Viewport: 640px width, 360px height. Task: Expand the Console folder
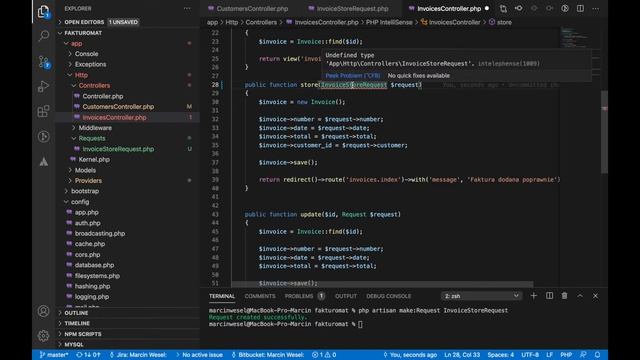128,54
